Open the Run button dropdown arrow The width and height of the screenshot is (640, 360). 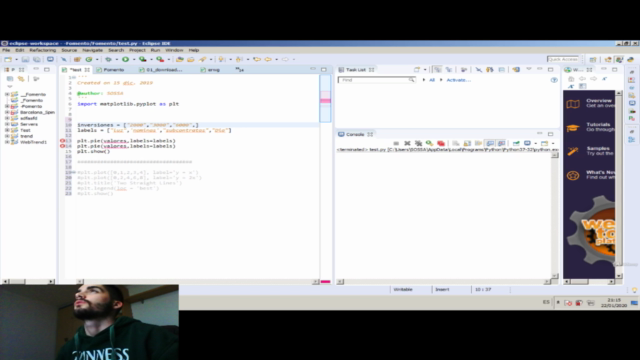pyautogui.click(x=134, y=60)
